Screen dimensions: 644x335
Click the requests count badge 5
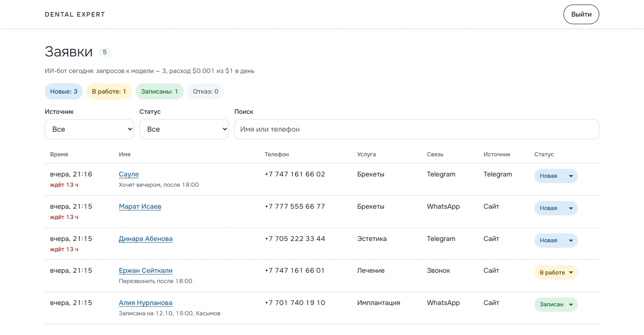(105, 52)
